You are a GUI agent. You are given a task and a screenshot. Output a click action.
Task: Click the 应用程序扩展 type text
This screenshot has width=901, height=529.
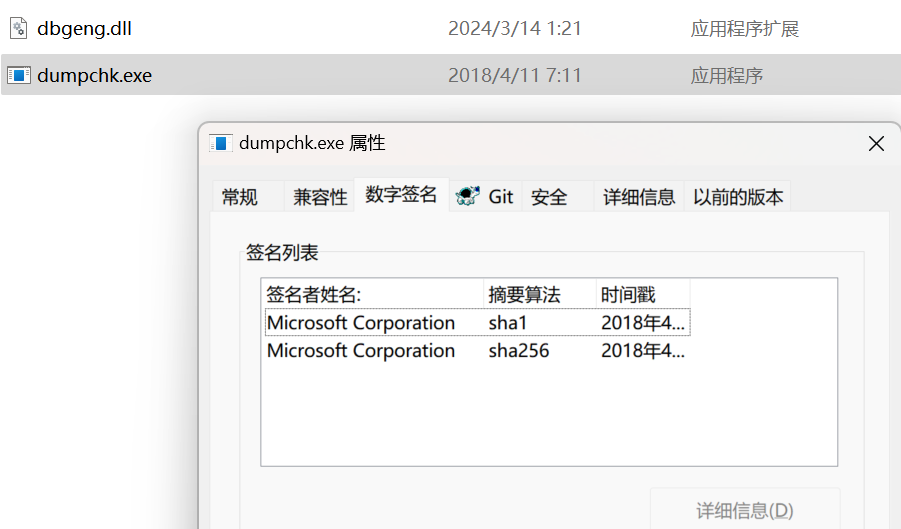(745, 29)
